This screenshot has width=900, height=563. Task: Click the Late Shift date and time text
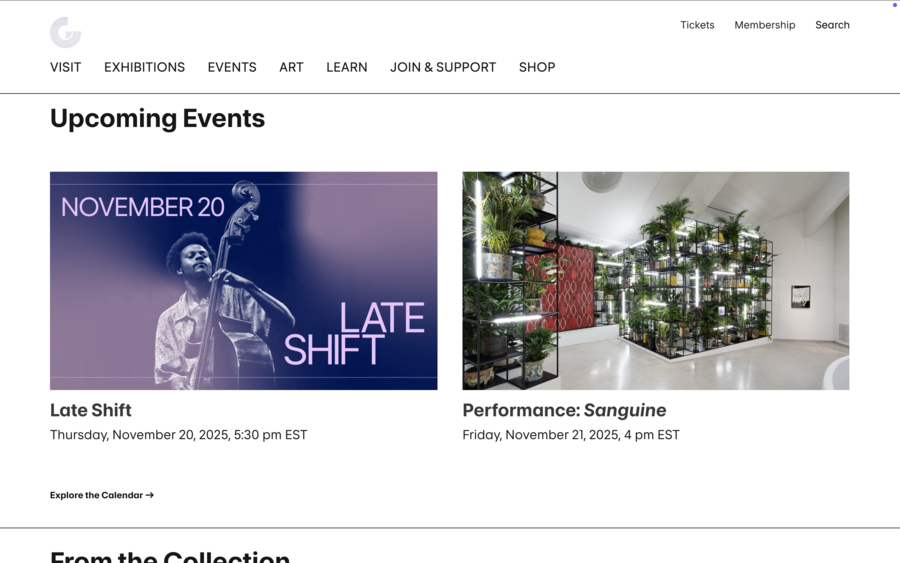[178, 435]
